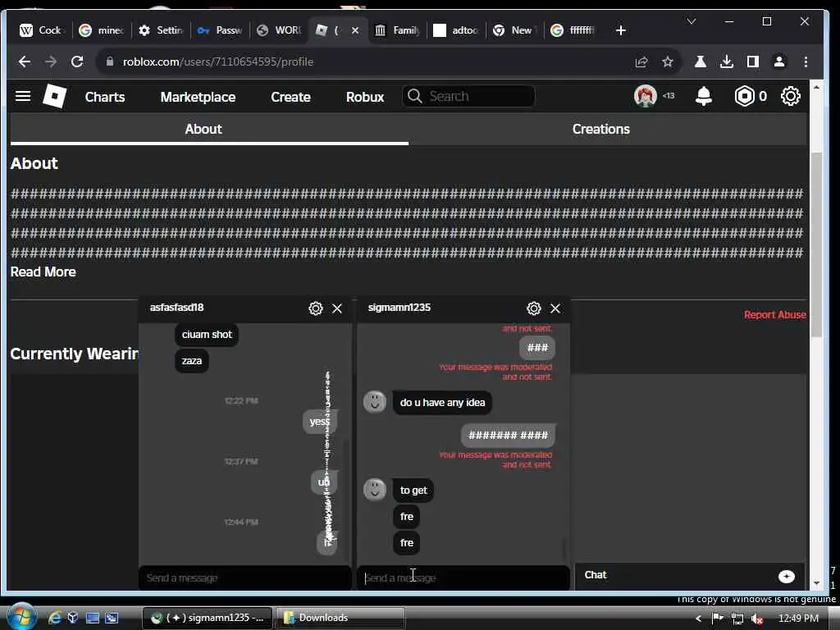The height and width of the screenshot is (630, 840).
Task: Close the asfasfasd18 chat window
Action: (x=337, y=308)
